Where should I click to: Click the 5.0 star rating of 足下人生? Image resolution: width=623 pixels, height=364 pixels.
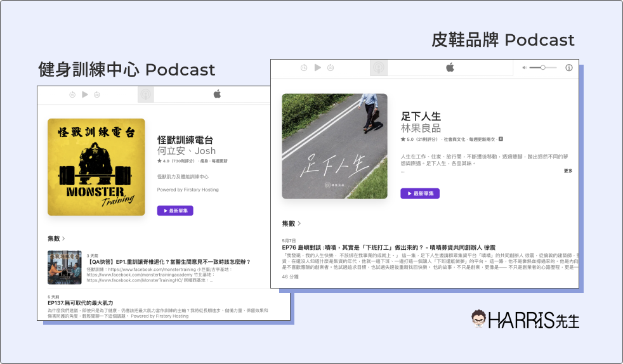(x=419, y=140)
